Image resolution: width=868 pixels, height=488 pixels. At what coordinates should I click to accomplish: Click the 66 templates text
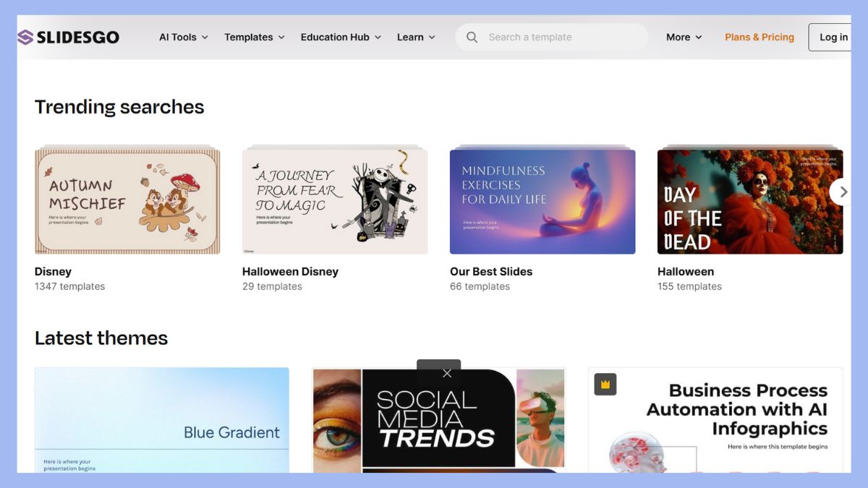coord(480,286)
